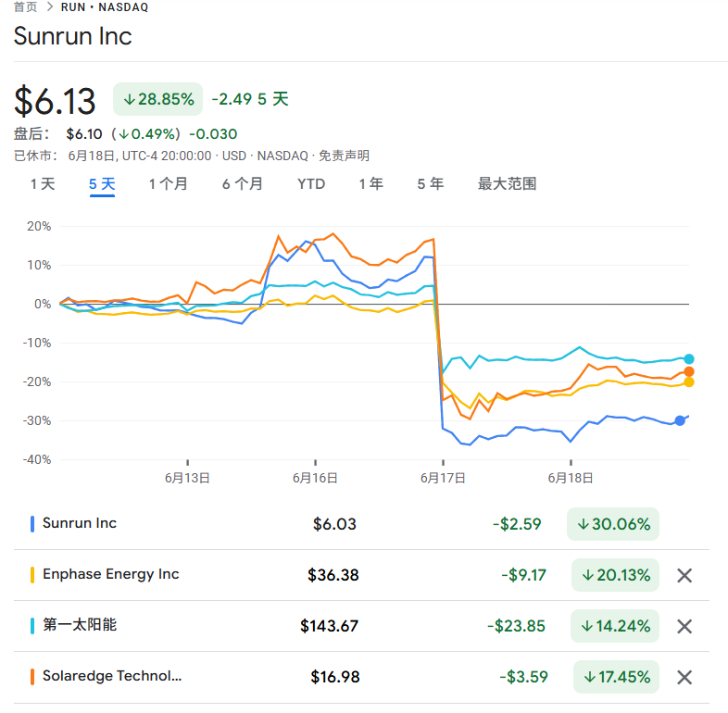Screen dimensions: 728x713
Task: Show the YTD chart range
Action: pos(311,184)
